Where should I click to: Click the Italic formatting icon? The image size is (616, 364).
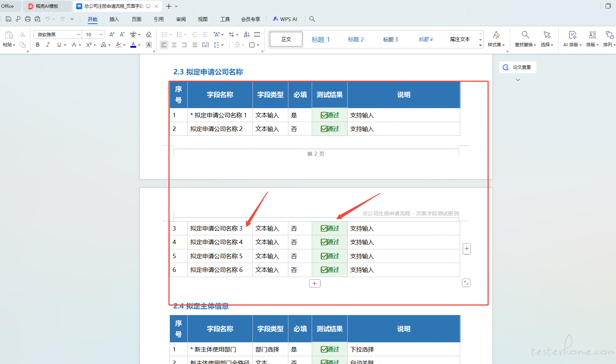pyautogui.click(x=48, y=45)
